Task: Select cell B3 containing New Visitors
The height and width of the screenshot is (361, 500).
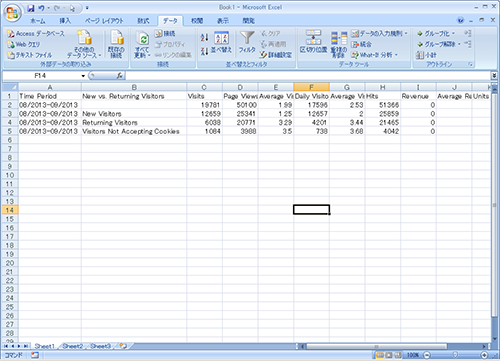Action: [134, 114]
